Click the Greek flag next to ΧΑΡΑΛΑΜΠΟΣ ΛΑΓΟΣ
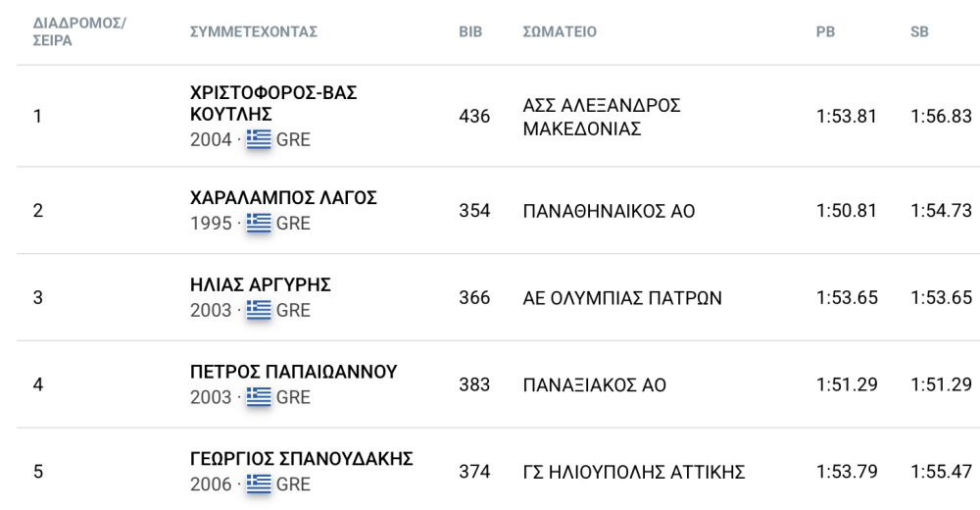This screenshot has width=980, height=510. point(259,223)
